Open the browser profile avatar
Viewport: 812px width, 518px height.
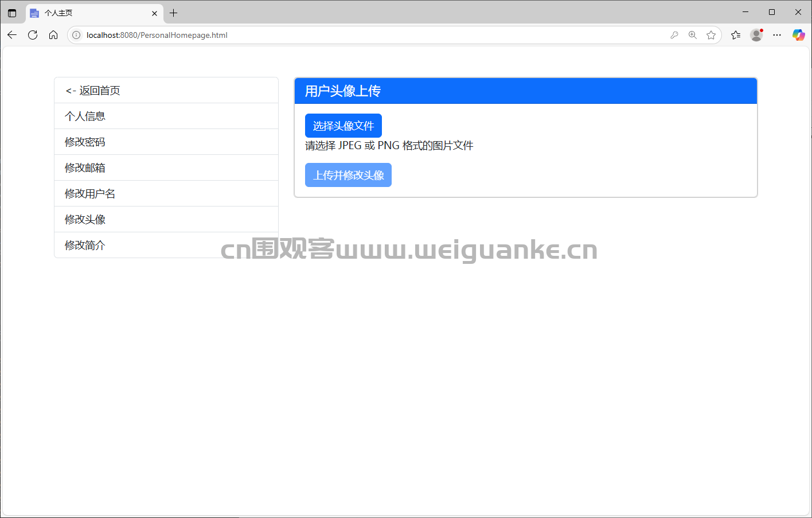[x=756, y=35]
